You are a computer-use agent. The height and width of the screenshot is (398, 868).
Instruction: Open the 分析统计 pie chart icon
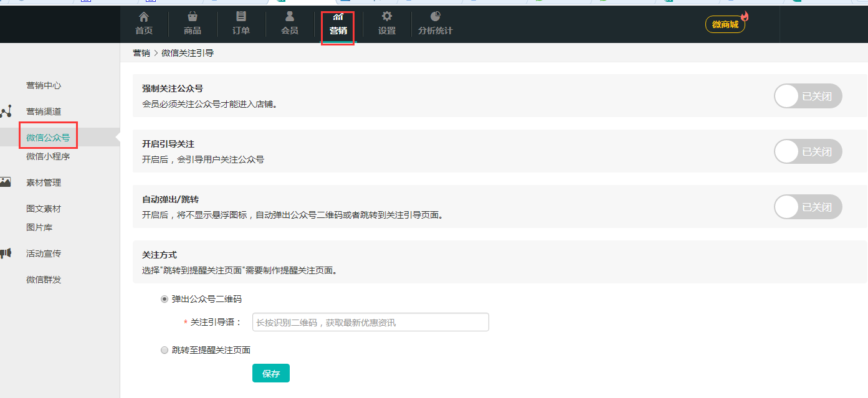click(436, 17)
